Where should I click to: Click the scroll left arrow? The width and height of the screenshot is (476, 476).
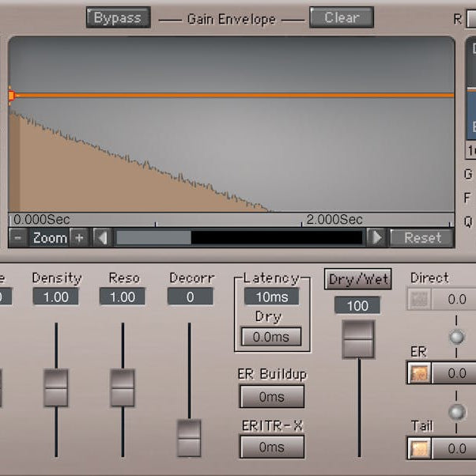(x=102, y=238)
